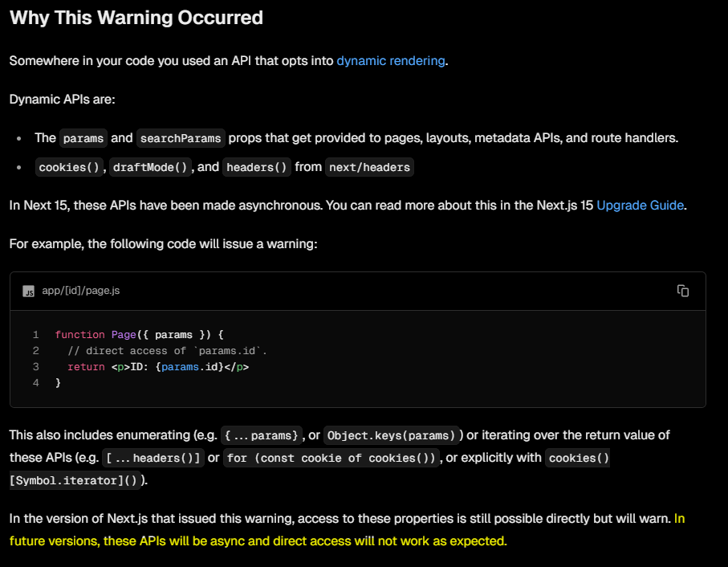728x567 pixels.
Task: Click the inline code 'Object.keys(params)'
Action: point(391,435)
